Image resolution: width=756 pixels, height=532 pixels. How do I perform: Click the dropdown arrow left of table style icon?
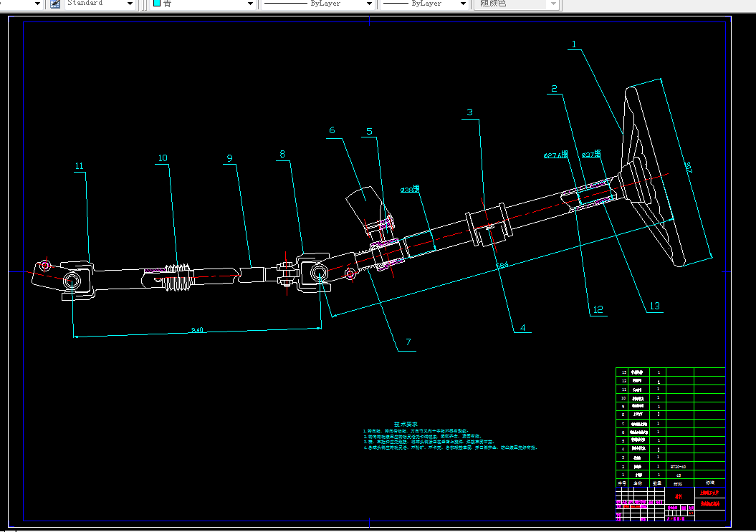click(37, 4)
